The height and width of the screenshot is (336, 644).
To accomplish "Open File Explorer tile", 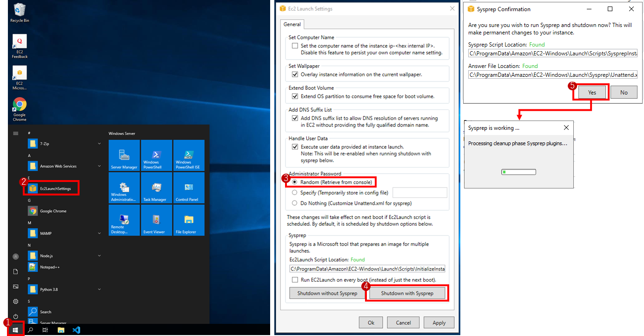I will pyautogui.click(x=189, y=220).
